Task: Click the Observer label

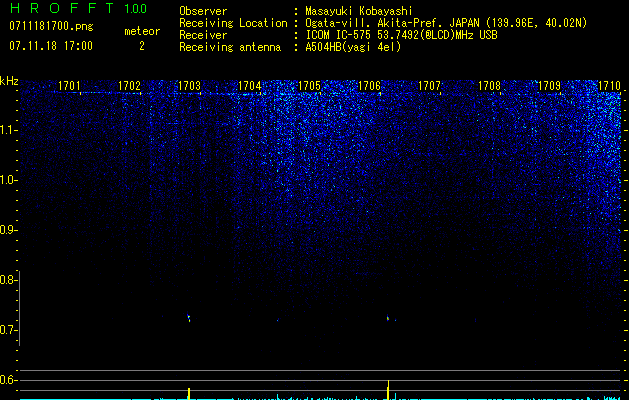Action: click(x=203, y=11)
